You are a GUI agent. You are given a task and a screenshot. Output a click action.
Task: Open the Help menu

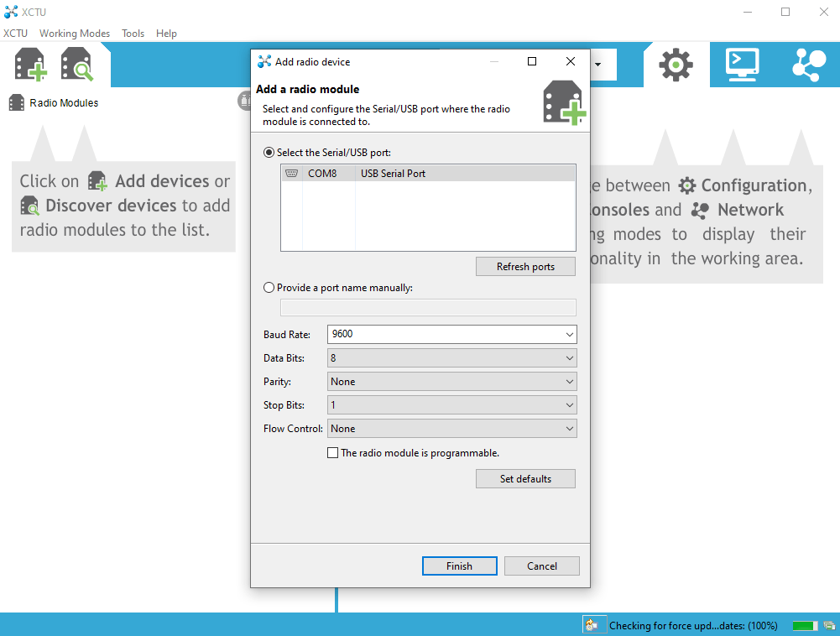click(x=166, y=34)
